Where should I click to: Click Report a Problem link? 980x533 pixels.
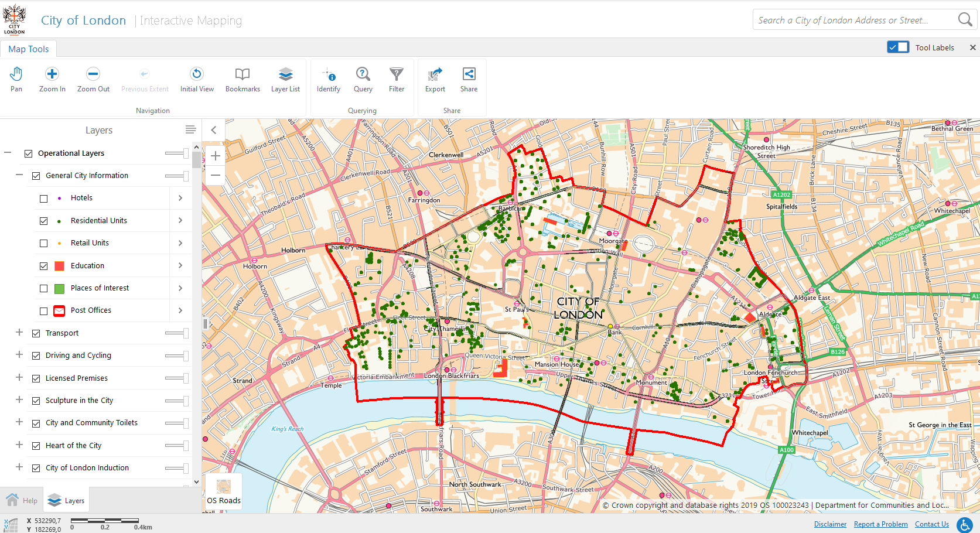coord(880,524)
